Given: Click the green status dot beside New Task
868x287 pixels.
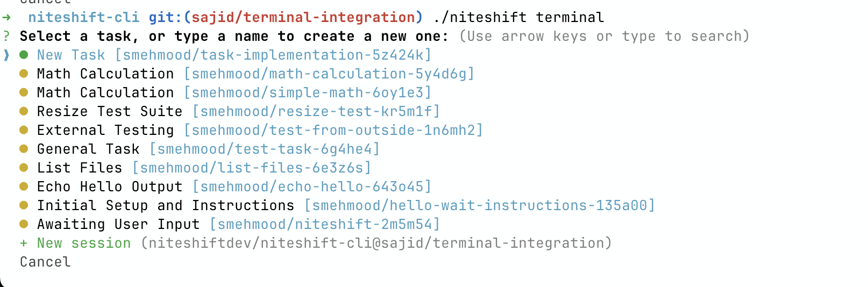Looking at the screenshot, I should 24,55.
